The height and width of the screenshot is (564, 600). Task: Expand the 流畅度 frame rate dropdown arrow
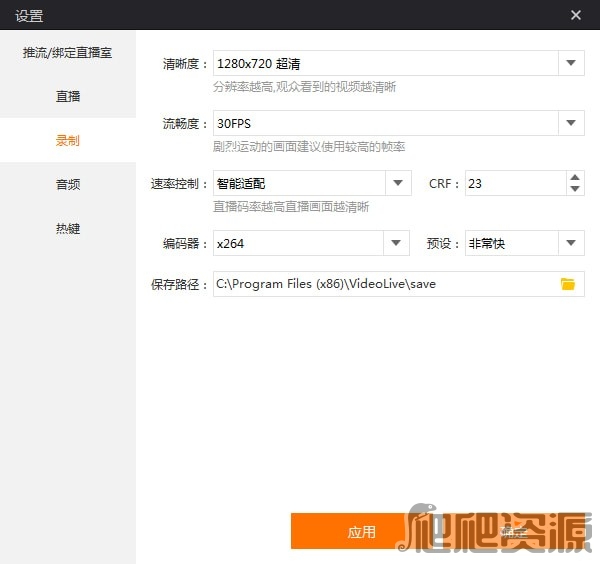[x=571, y=123]
